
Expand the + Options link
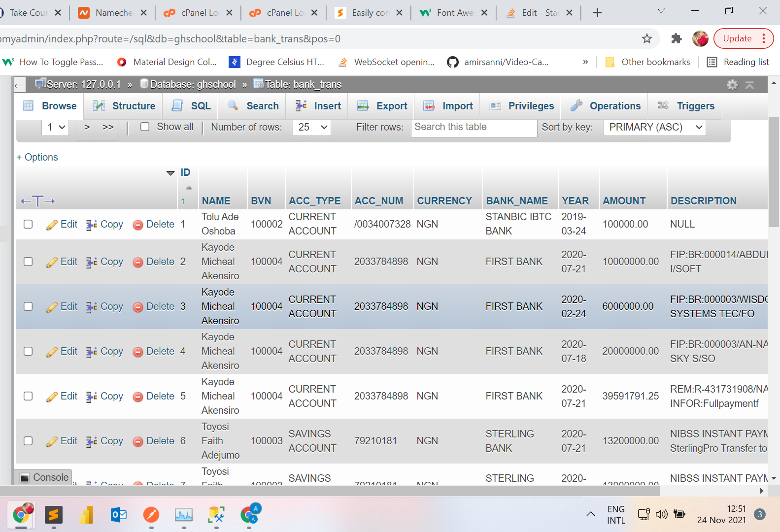37,157
